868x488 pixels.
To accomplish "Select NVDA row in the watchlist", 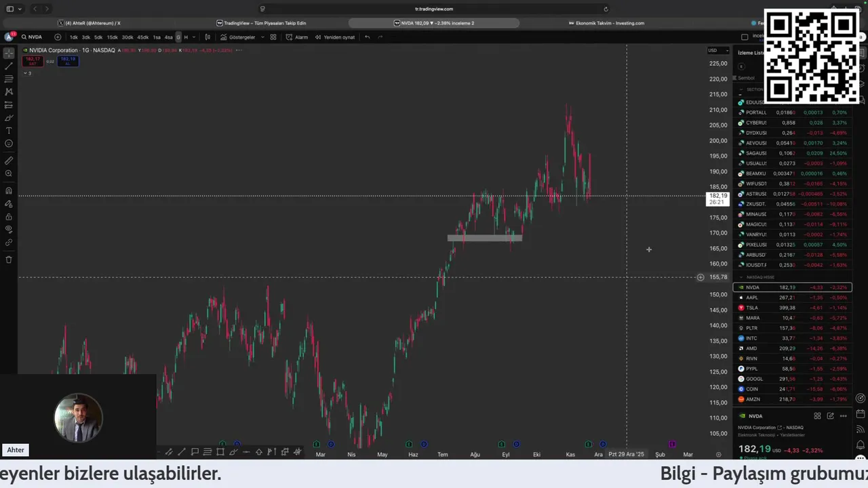I will tap(792, 287).
